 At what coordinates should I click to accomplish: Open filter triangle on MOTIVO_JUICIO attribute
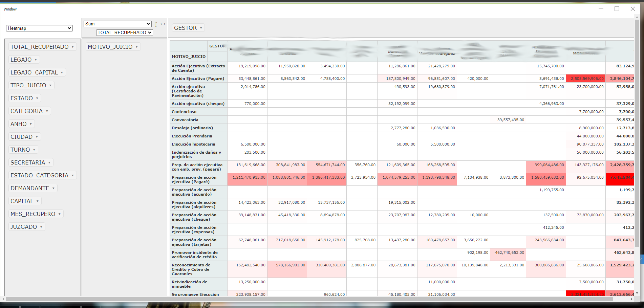tap(137, 47)
